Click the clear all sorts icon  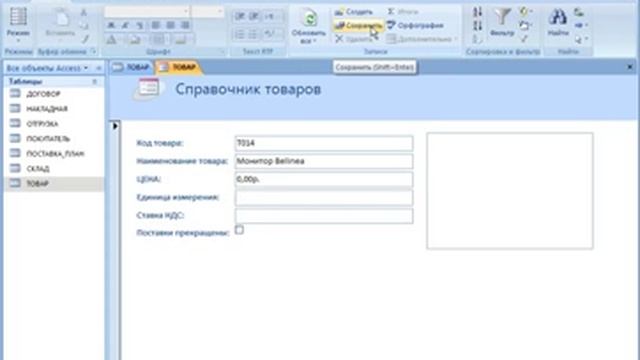(x=478, y=40)
